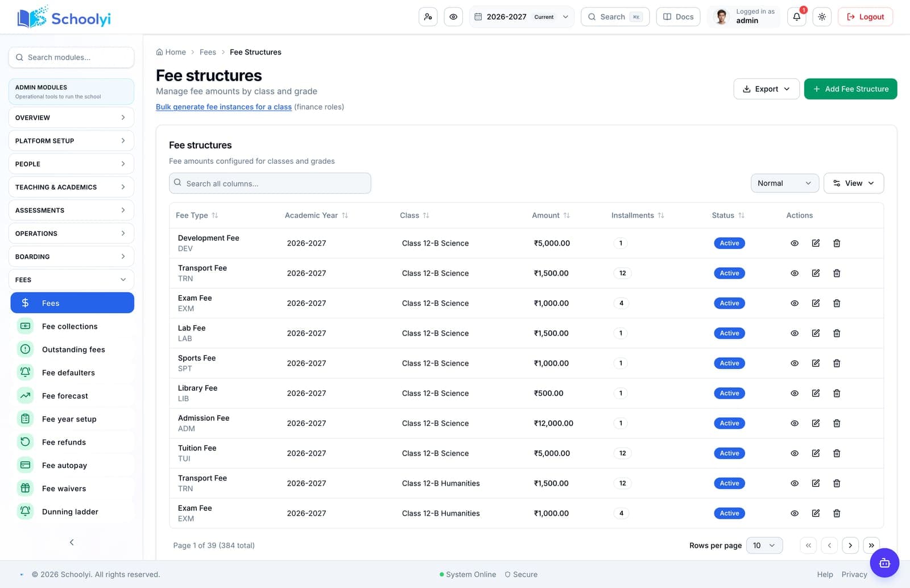Click the eye preview icon in header

point(453,17)
